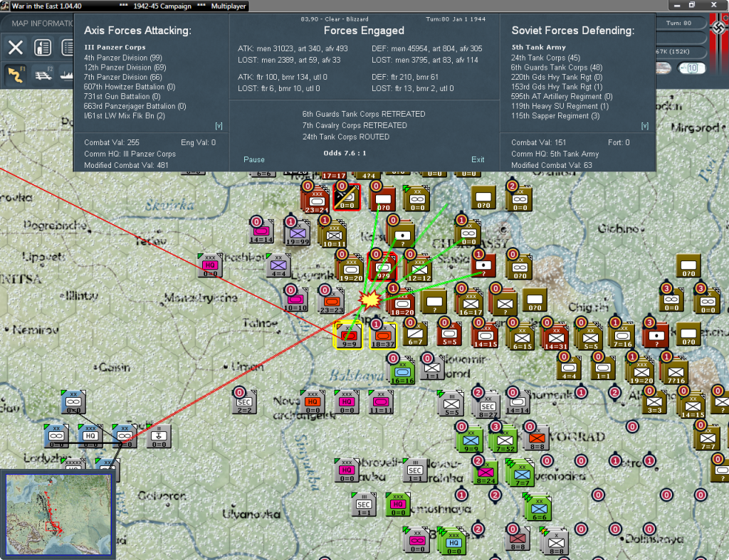Select the green HQ counter
The width and height of the screenshot is (729, 560).
(x=398, y=504)
